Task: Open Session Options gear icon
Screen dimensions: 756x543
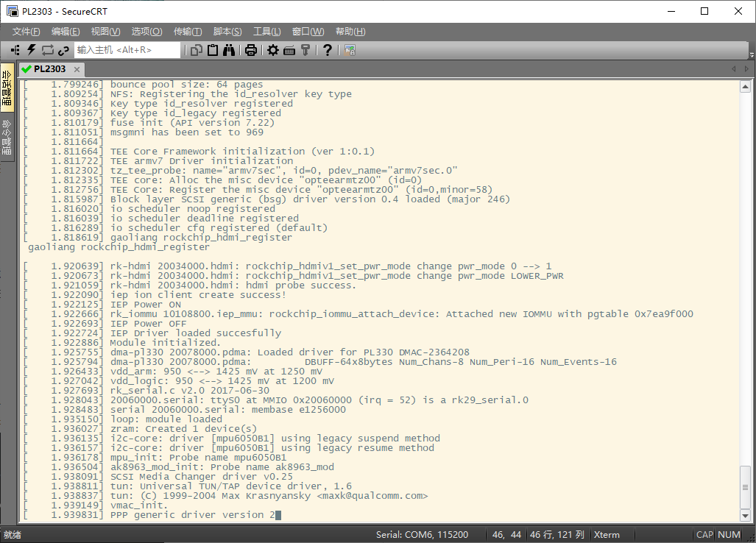Action: click(x=273, y=50)
